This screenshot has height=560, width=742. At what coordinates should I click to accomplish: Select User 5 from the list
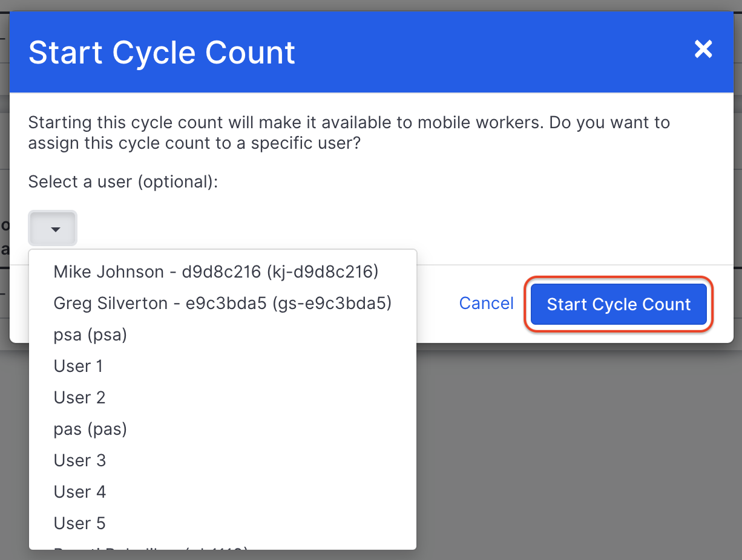79,523
